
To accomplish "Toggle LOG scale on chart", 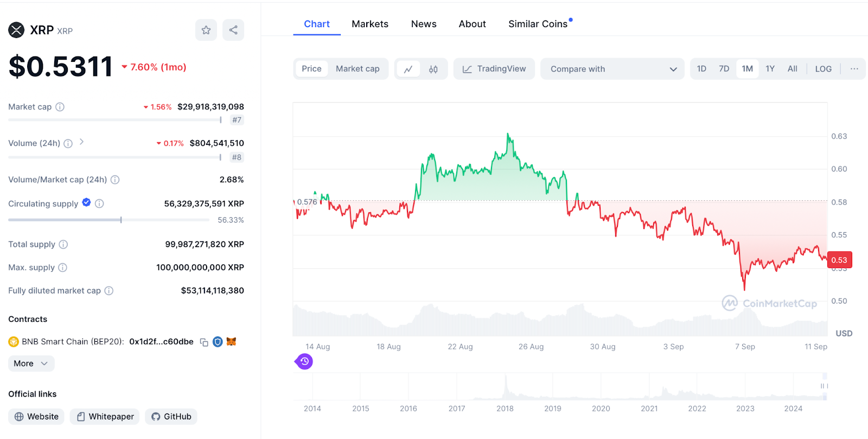I will [823, 69].
